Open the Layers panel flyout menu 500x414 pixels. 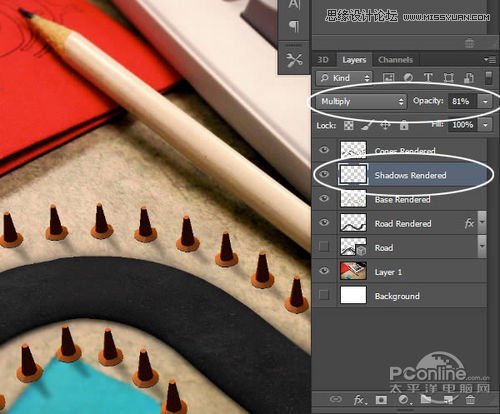click(490, 60)
